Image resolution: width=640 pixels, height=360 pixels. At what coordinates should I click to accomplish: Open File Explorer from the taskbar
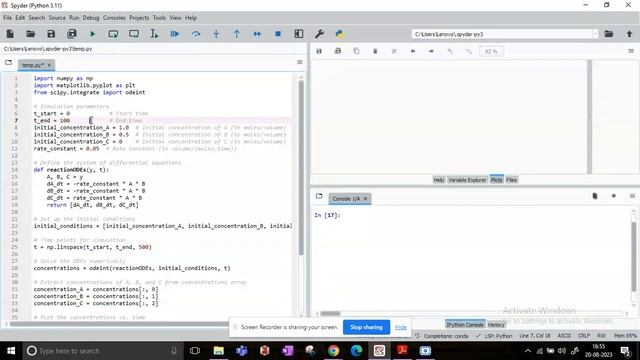pyautogui.click(x=219, y=351)
